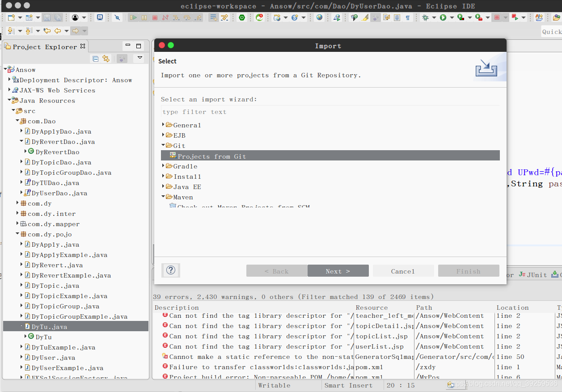Image resolution: width=562 pixels, height=392 pixels.
Task: Open the New wizard toolbar icon
Action: [11, 17]
